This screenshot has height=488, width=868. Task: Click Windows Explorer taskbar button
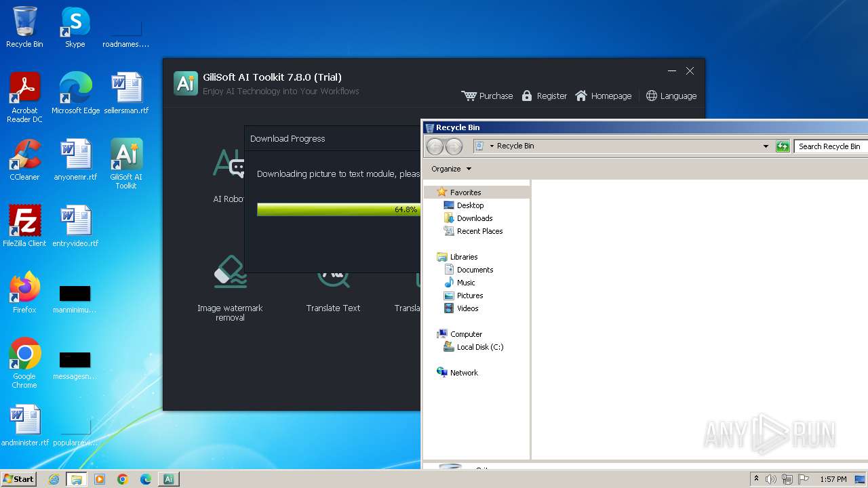[77, 479]
